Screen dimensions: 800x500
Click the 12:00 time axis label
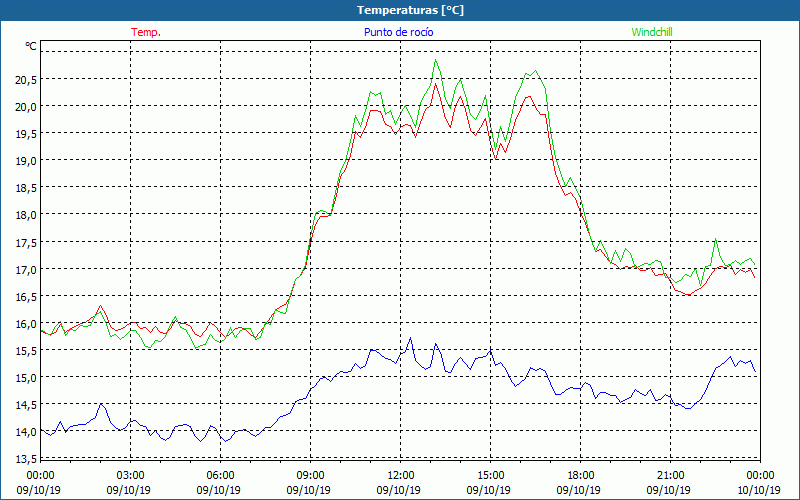(401, 475)
